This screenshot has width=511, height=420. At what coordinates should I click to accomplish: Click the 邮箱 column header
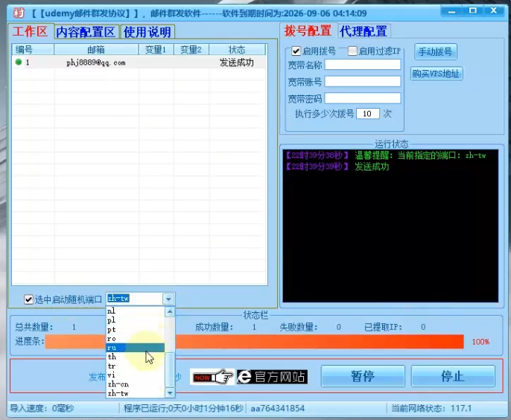[96, 50]
